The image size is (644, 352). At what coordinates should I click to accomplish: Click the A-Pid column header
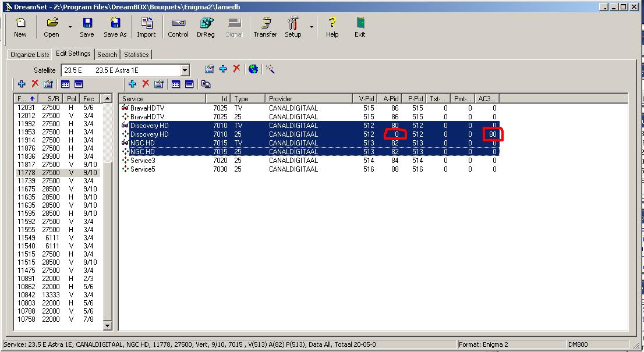(390, 98)
